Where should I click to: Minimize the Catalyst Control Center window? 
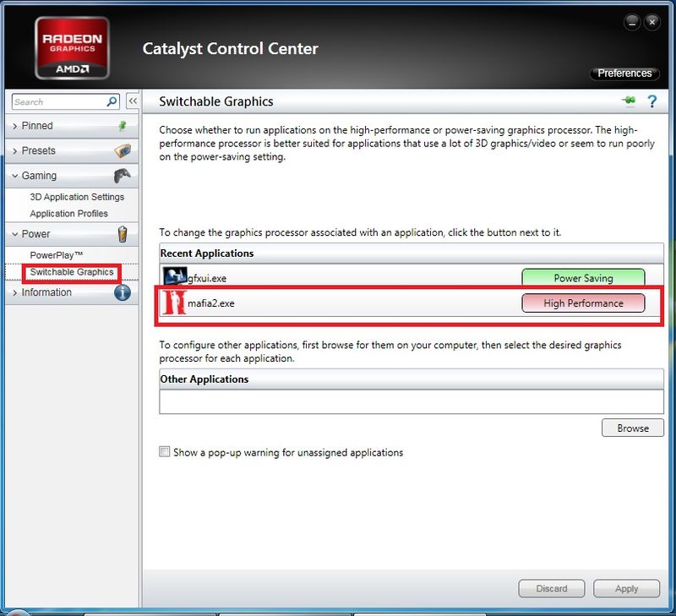tap(632, 22)
